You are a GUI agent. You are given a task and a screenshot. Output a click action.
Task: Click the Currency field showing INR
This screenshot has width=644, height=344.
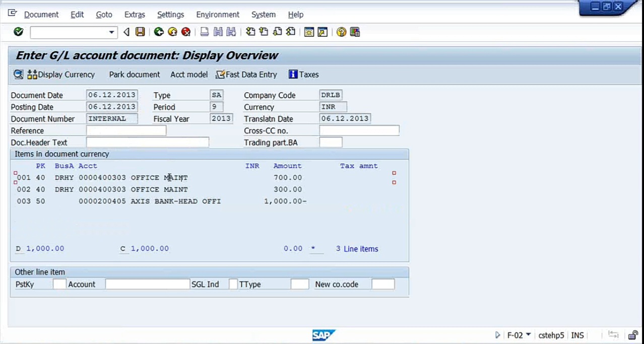[x=333, y=107]
